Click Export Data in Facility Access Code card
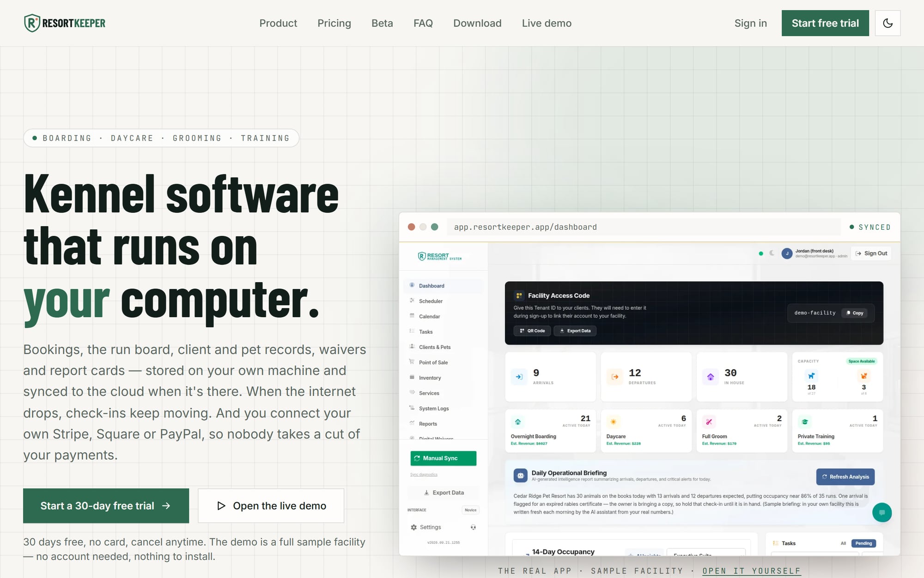The height and width of the screenshot is (578, 924). (575, 331)
